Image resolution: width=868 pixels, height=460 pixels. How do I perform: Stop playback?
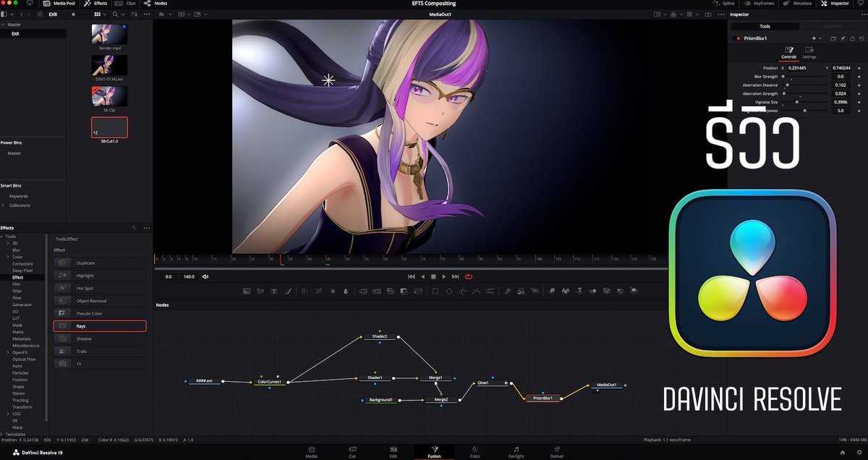433,276
